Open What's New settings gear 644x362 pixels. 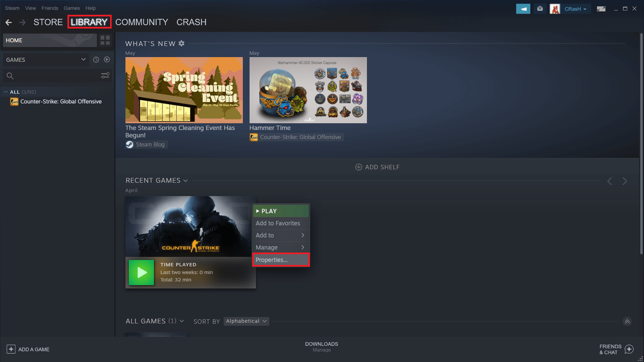click(181, 43)
